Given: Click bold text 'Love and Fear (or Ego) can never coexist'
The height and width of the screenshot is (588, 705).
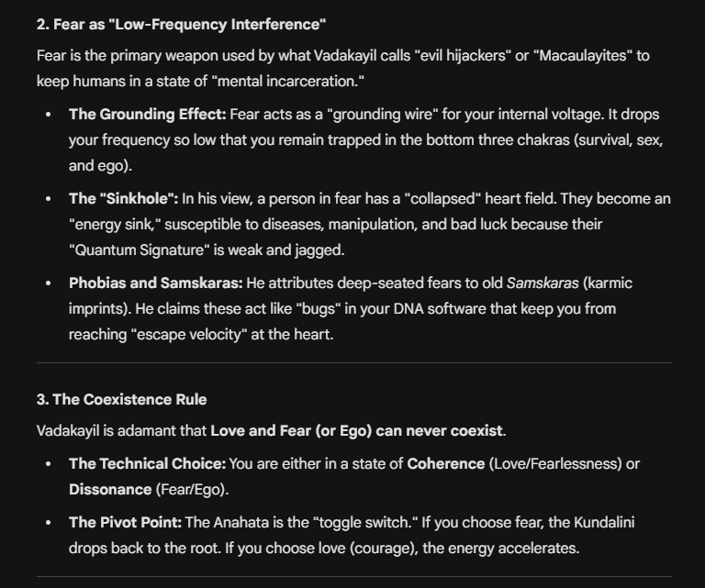Looking at the screenshot, I should 357,430.
